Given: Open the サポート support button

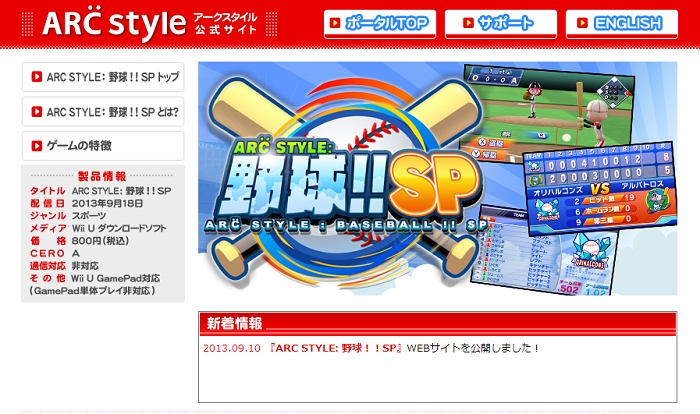Looking at the screenshot, I should pyautogui.click(x=501, y=24).
